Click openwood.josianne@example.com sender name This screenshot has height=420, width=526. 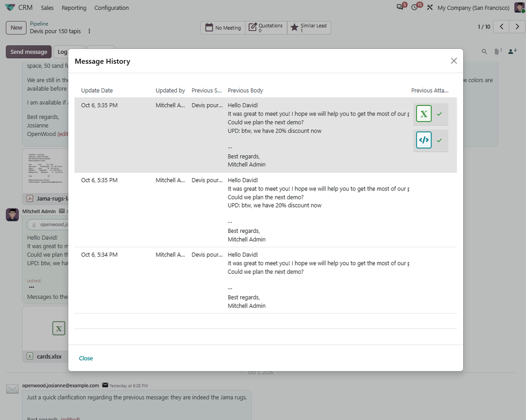tap(61, 386)
